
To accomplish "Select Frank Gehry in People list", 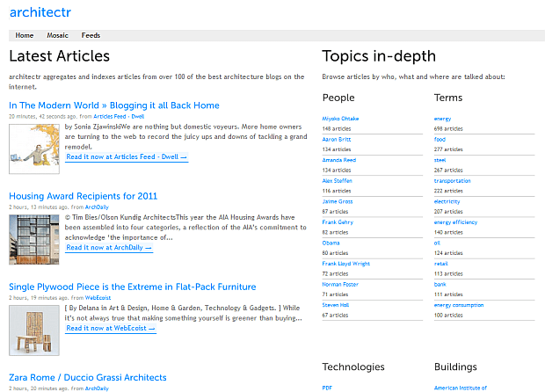I will pos(338,222).
